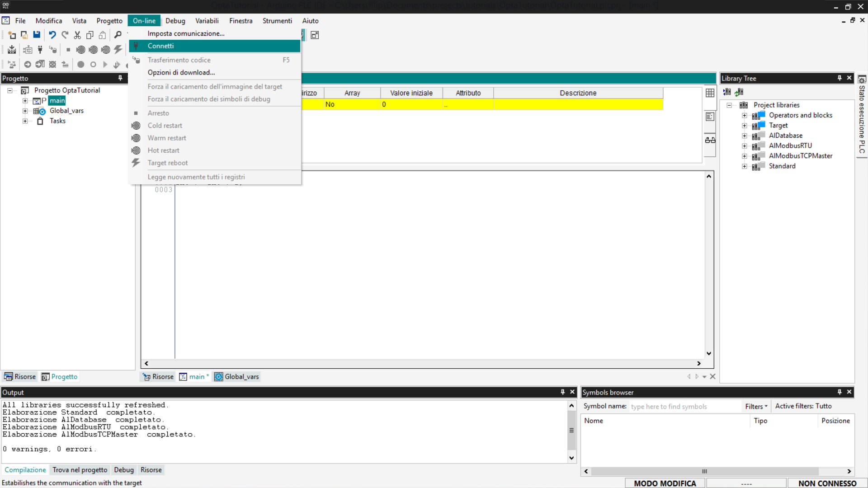Click the New project icon
This screenshot has width=868, height=488.
12,35
